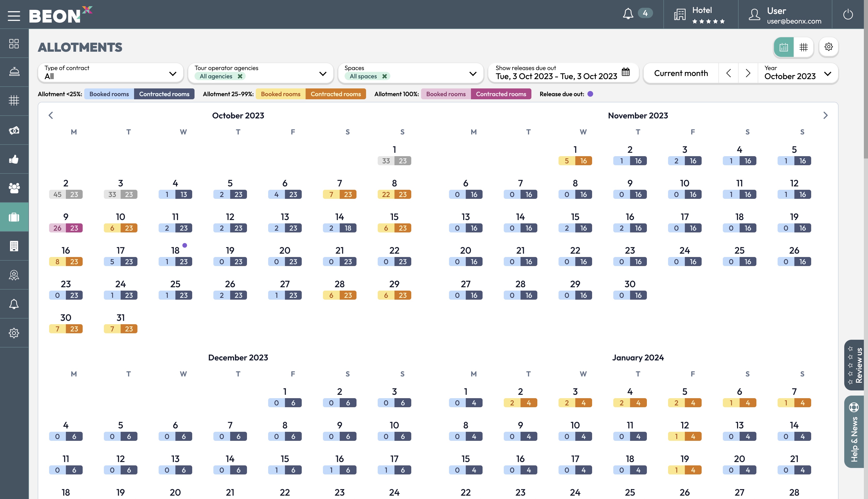Viewport: 868px width, 499px height.
Task: Click calendar panel left chevron
Action: [x=51, y=116]
